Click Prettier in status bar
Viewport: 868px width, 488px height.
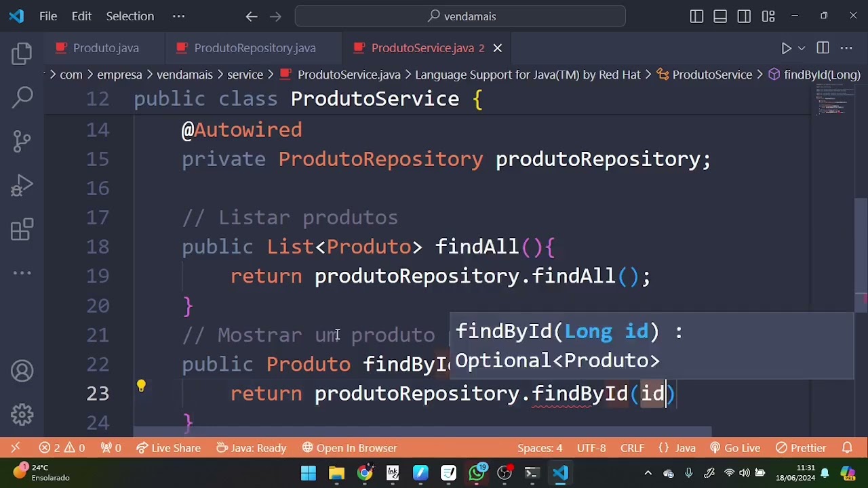[x=801, y=448]
